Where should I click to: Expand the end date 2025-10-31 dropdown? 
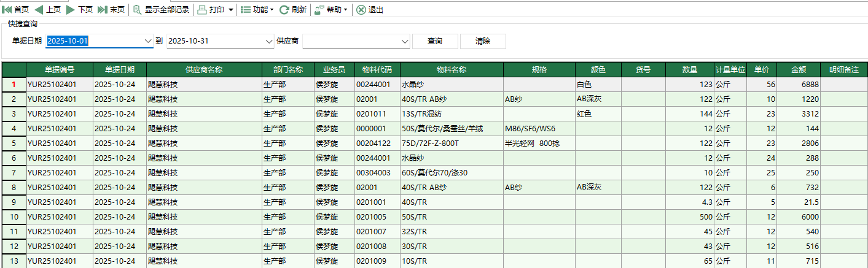tap(268, 41)
